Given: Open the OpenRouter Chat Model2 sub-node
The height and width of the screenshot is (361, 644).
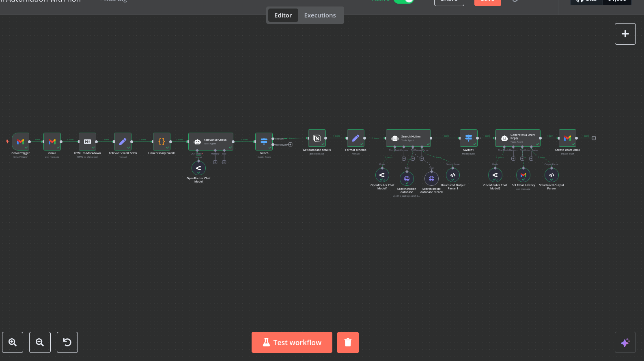Looking at the screenshot, I should point(495,175).
